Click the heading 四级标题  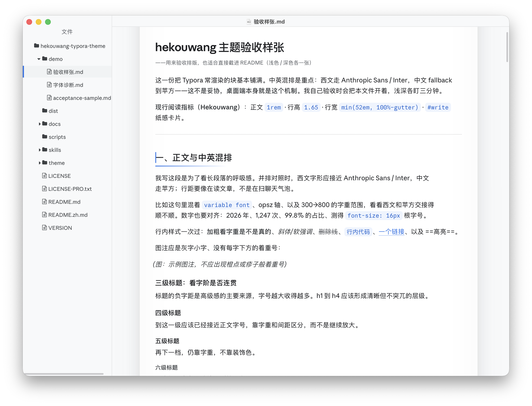[x=168, y=313]
